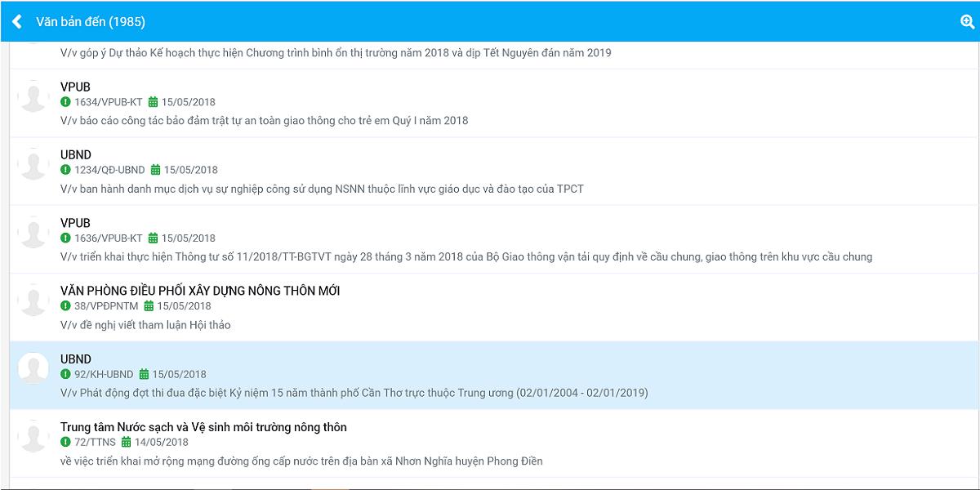
Task: Click the VPUB sender above 1636/VPUB-KT
Action: point(75,223)
